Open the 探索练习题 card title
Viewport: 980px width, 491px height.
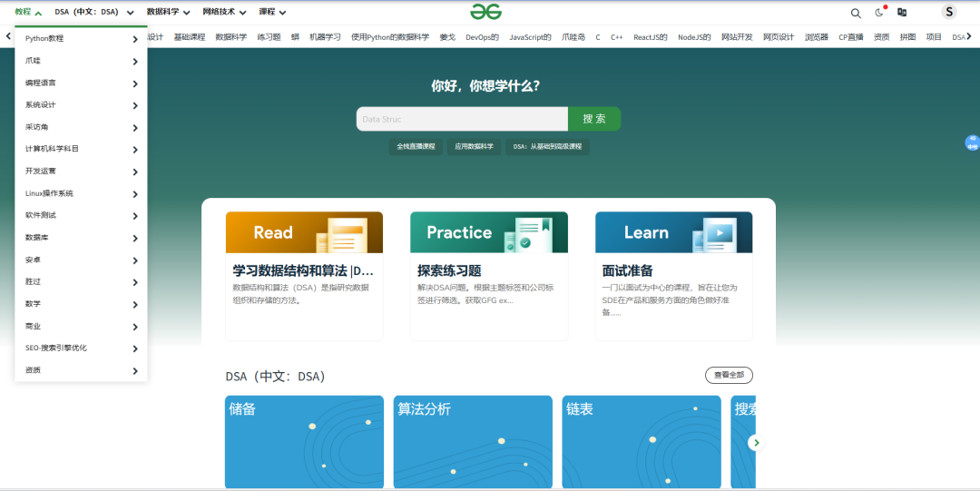coord(449,270)
